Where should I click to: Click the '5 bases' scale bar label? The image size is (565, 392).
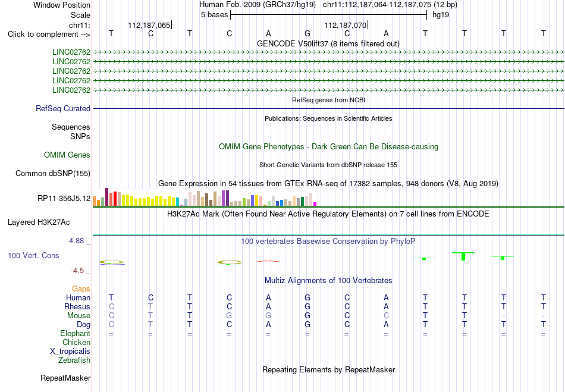[214, 15]
